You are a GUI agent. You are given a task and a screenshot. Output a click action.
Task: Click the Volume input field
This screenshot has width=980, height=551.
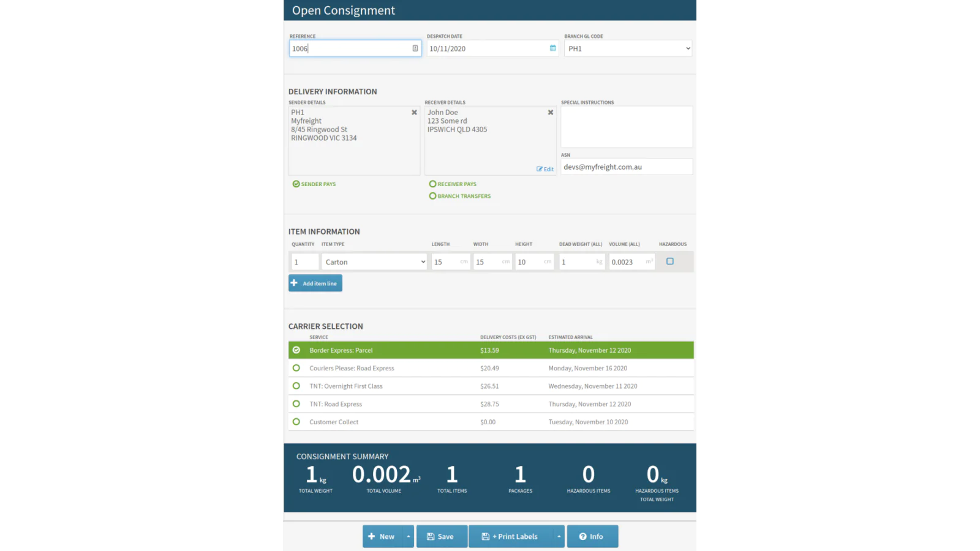pyautogui.click(x=632, y=262)
